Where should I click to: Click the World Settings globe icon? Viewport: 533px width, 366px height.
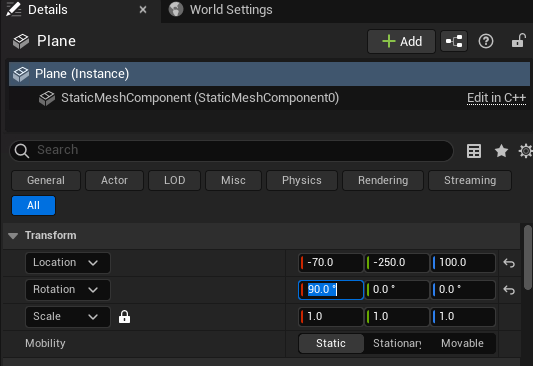click(x=176, y=10)
